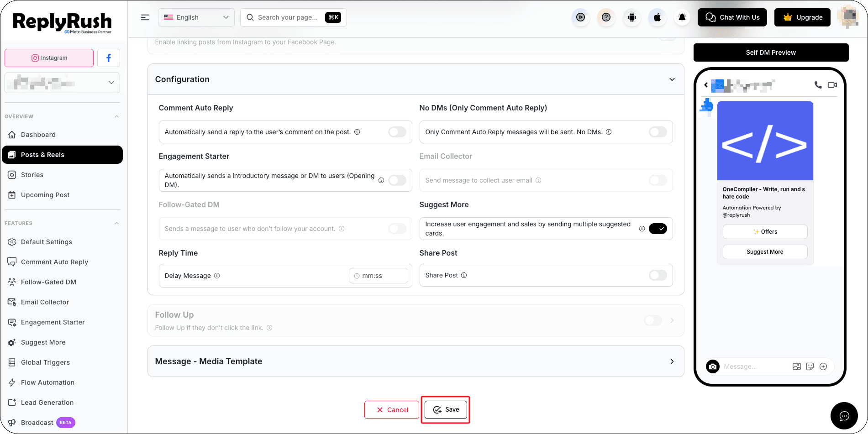Enable the Comment Auto Reply toggle
The width and height of the screenshot is (868, 434).
(x=397, y=132)
